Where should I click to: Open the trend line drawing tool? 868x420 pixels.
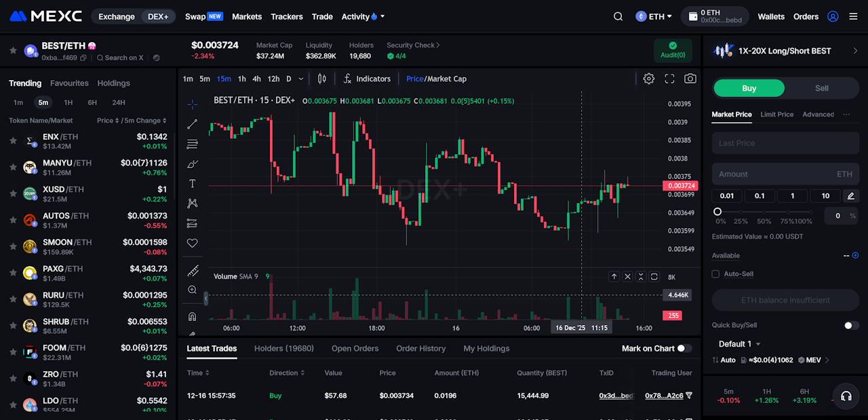coord(192,124)
